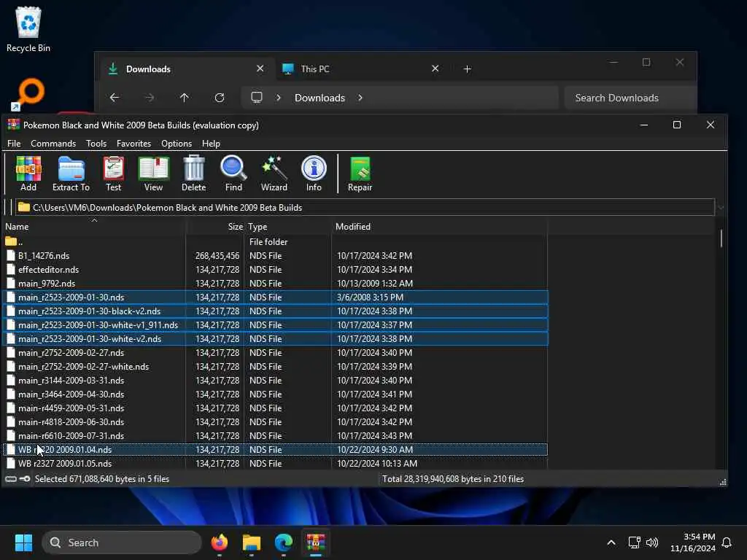Click Firefox in the taskbar

coord(220,542)
